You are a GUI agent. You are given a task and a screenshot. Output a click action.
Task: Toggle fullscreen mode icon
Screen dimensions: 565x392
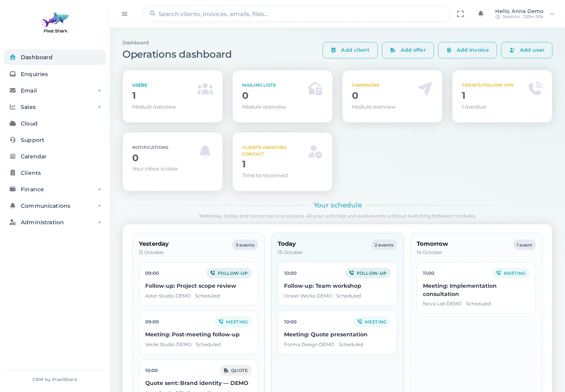pyautogui.click(x=461, y=14)
